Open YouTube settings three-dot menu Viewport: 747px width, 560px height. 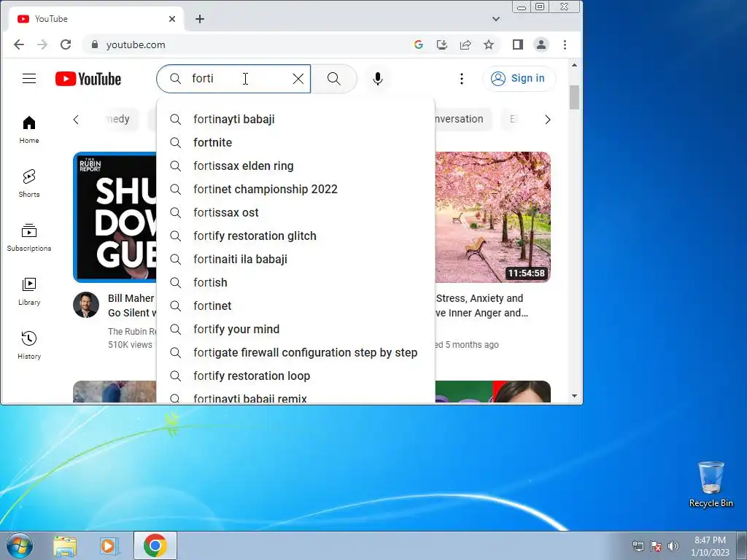461,79
